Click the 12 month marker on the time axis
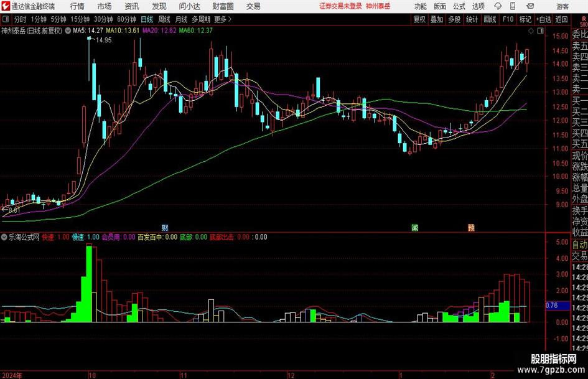 pyautogui.click(x=291, y=375)
